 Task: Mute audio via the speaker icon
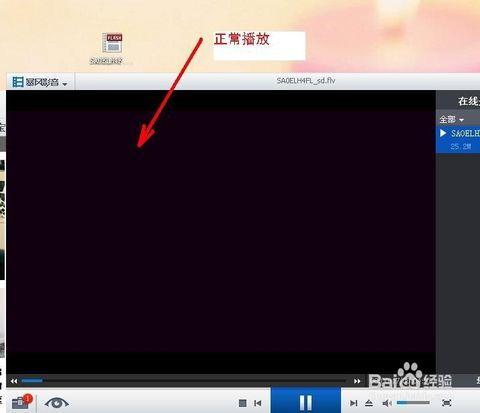point(387,403)
